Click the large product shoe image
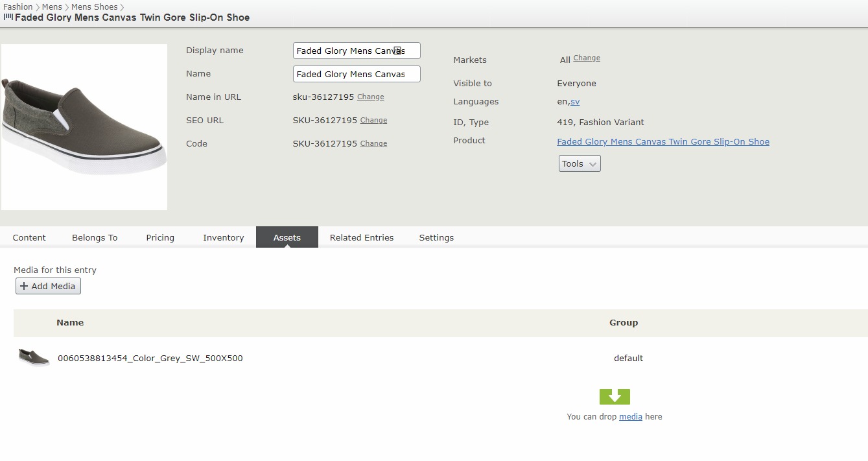The height and width of the screenshot is (461, 868). pos(84,127)
